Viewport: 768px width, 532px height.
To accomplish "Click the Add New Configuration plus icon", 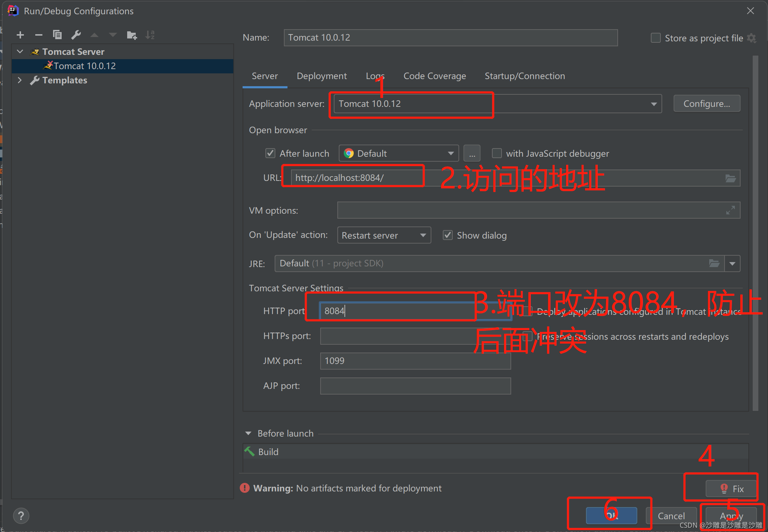I will 20,35.
